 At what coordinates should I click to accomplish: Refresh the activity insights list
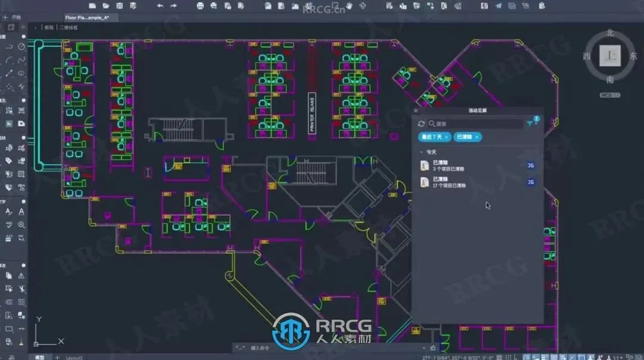point(421,123)
